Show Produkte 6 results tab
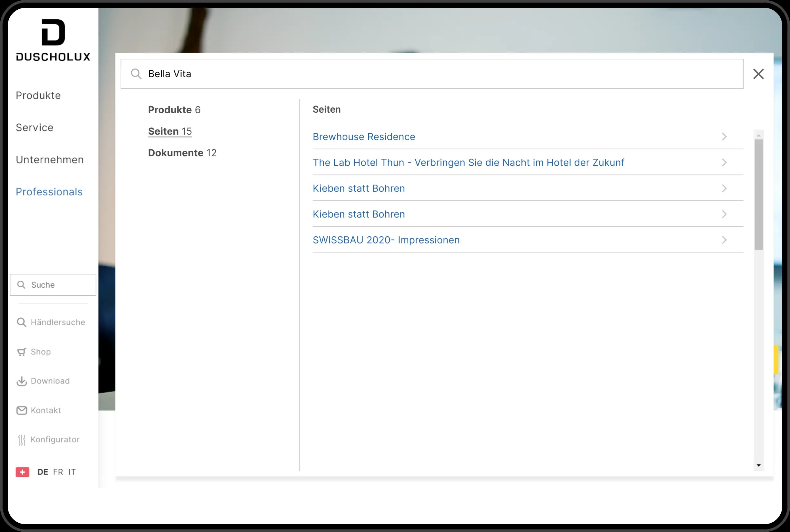 (174, 110)
